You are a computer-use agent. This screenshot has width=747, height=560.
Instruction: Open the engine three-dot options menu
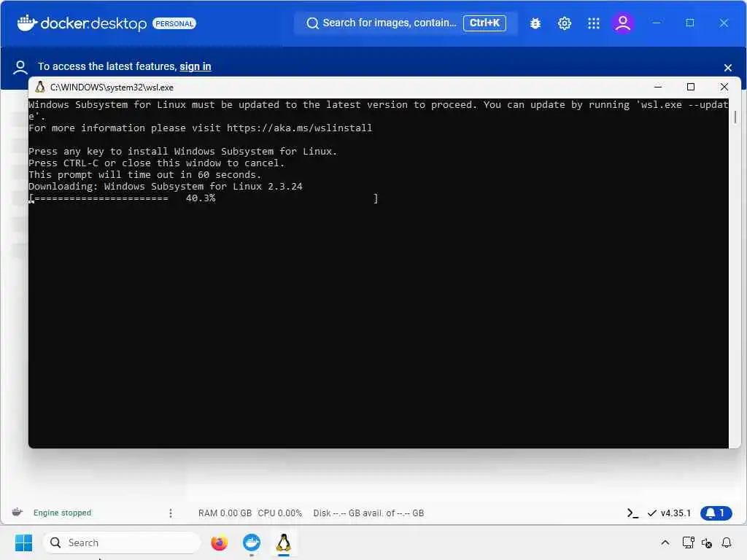coord(171,513)
